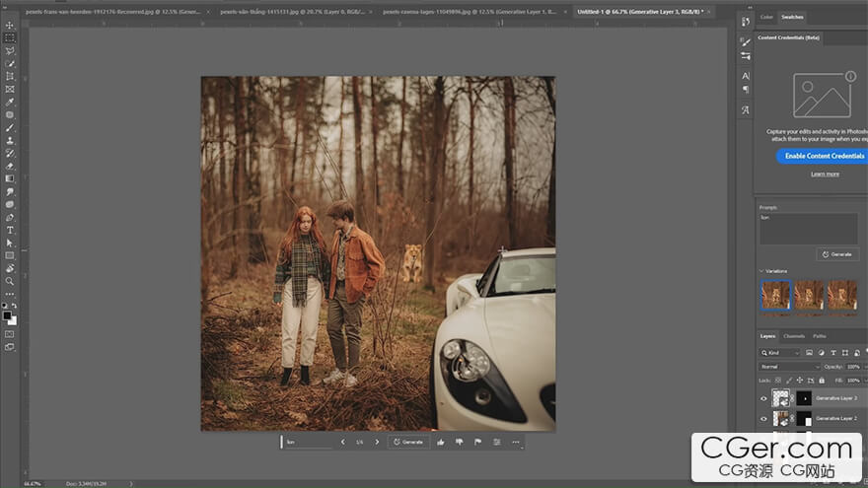Toggle visibility of Generative Layer 2
This screenshot has height=488, width=868.
click(763, 419)
